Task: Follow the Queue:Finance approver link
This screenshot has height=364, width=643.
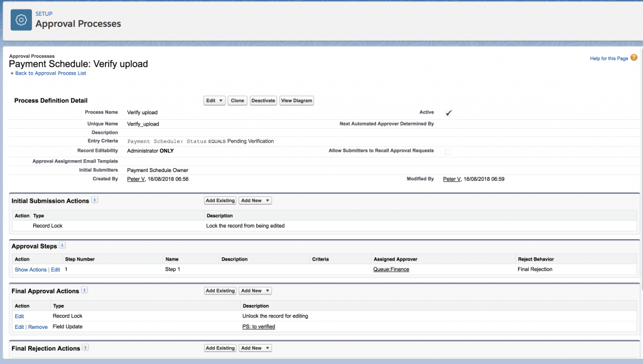Action: (x=391, y=269)
